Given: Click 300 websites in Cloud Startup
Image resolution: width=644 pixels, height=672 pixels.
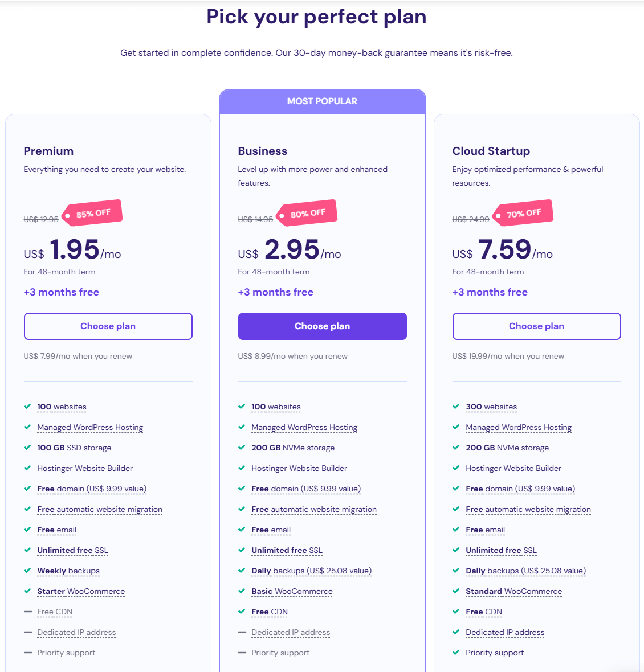Looking at the screenshot, I should tap(491, 407).
